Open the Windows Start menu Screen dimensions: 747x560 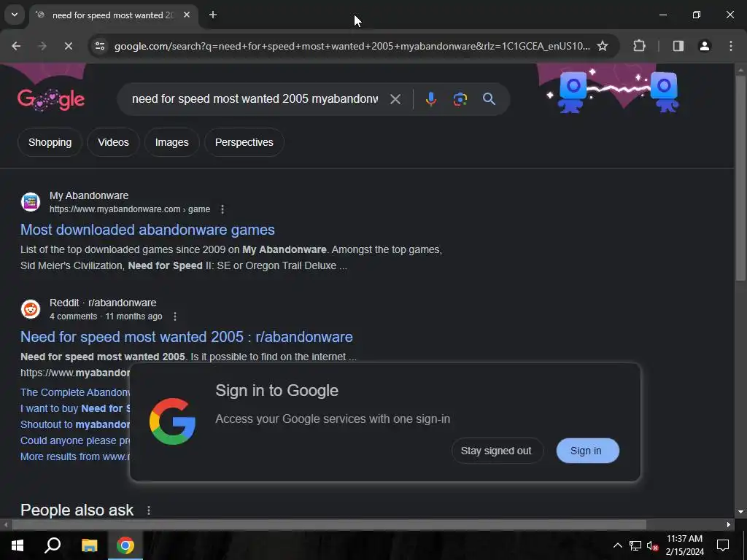[x=18, y=545]
